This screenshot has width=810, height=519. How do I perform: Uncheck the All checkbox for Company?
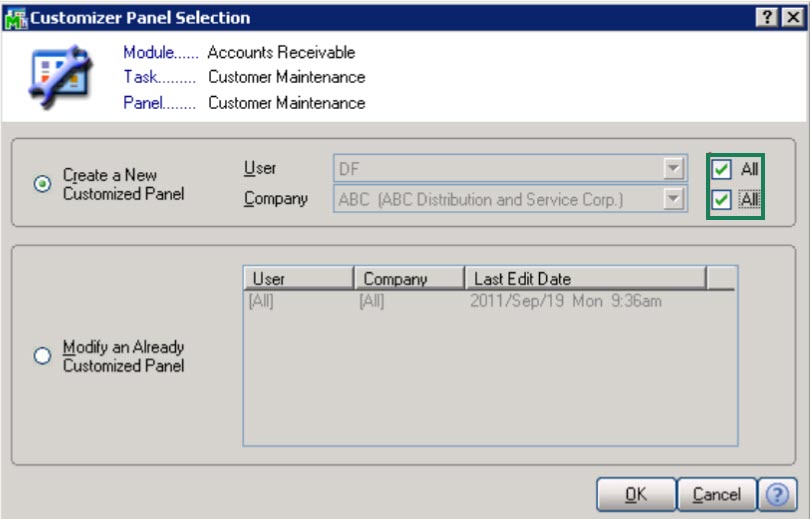(x=721, y=200)
